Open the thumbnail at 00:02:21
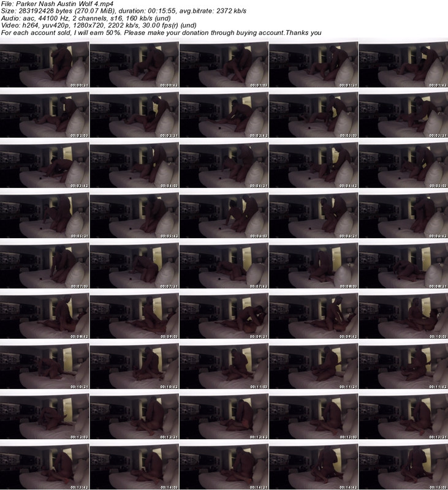Viewport: 448px width, 490px height. 134,115
